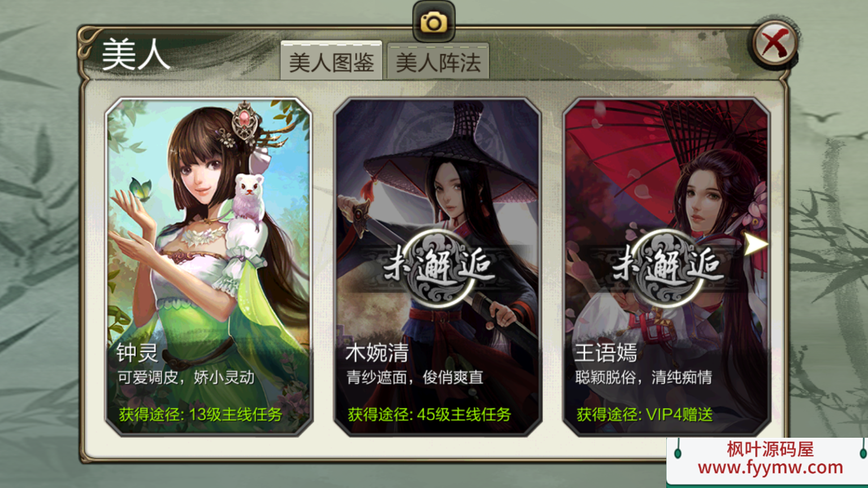Tap the camera screenshot icon
Viewport: 868px width, 488px height.
coord(433,22)
